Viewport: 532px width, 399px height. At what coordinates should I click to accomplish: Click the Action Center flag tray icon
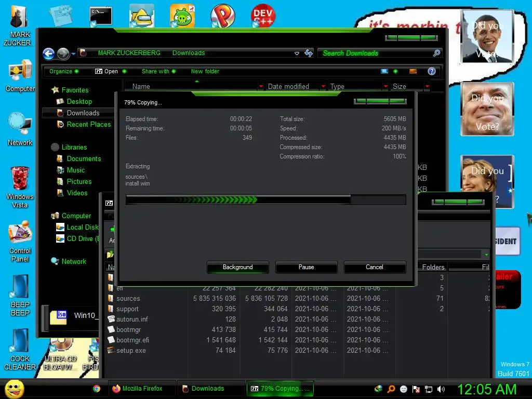[416, 389]
